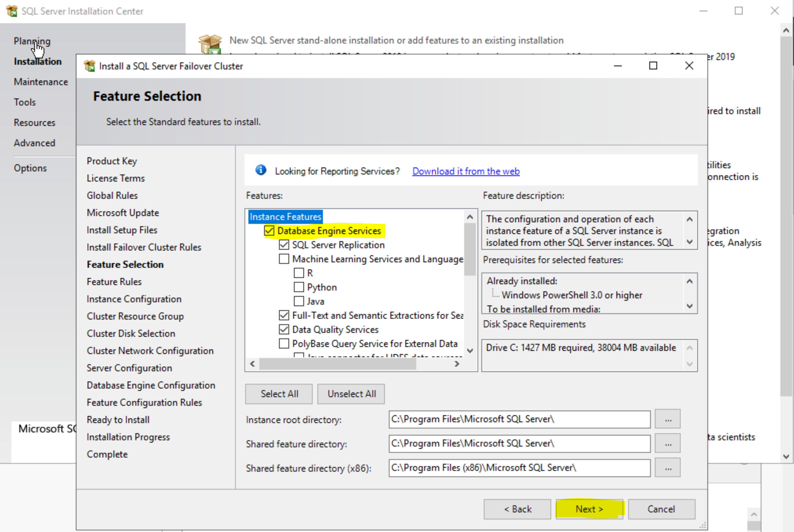This screenshot has width=794, height=532.
Task: Click the Database Engine Configuration step
Action: pyautogui.click(x=151, y=385)
